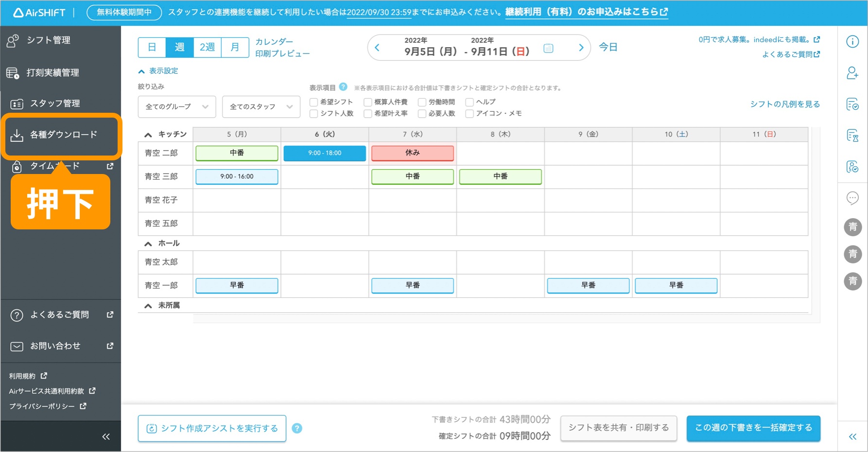Open the よくあるご質問 link
The image size is (868, 452).
tap(59, 314)
